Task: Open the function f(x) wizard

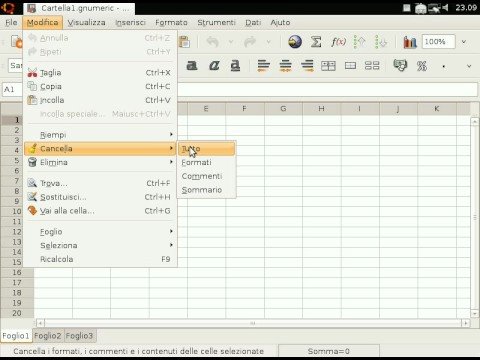Action: [x=338, y=42]
